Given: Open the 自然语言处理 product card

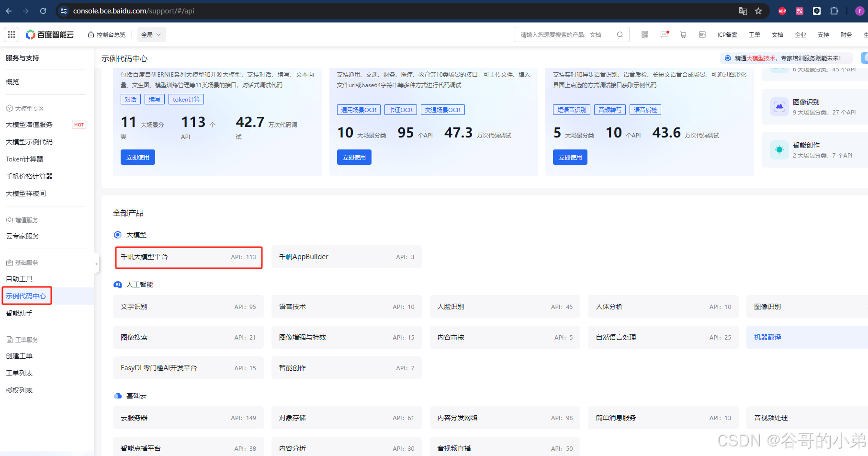Looking at the screenshot, I should click(663, 337).
